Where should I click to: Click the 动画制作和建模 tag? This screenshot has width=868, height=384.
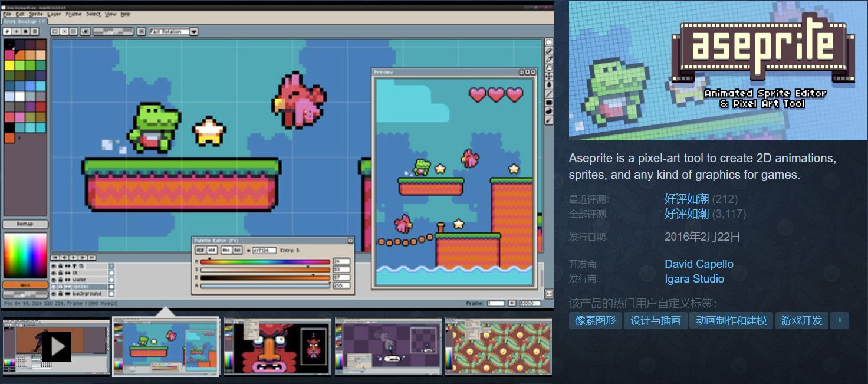point(731,320)
